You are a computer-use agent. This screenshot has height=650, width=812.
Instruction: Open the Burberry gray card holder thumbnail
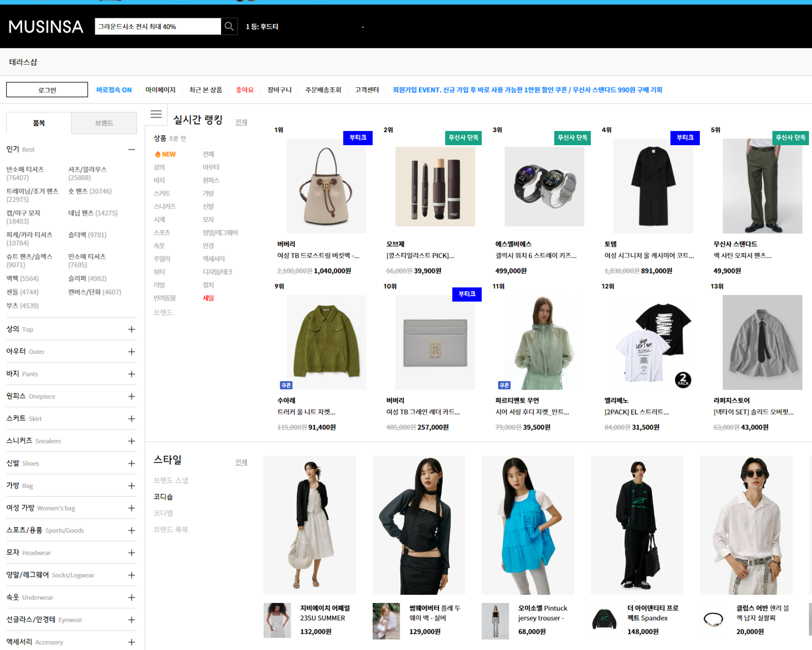coord(435,342)
